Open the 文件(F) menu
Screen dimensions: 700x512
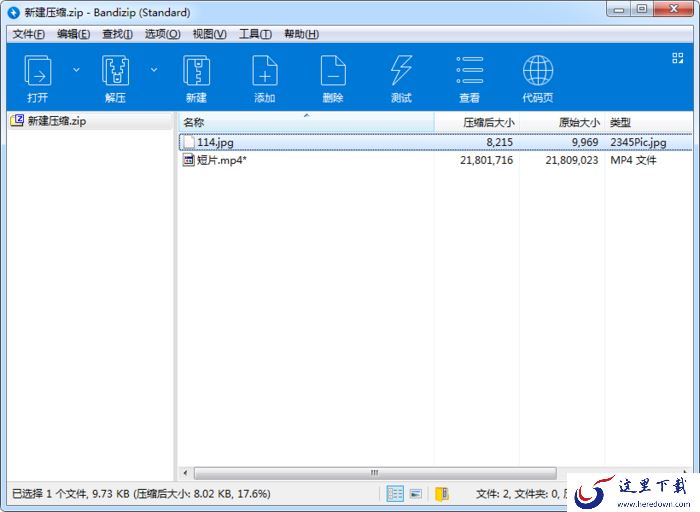click(x=28, y=34)
